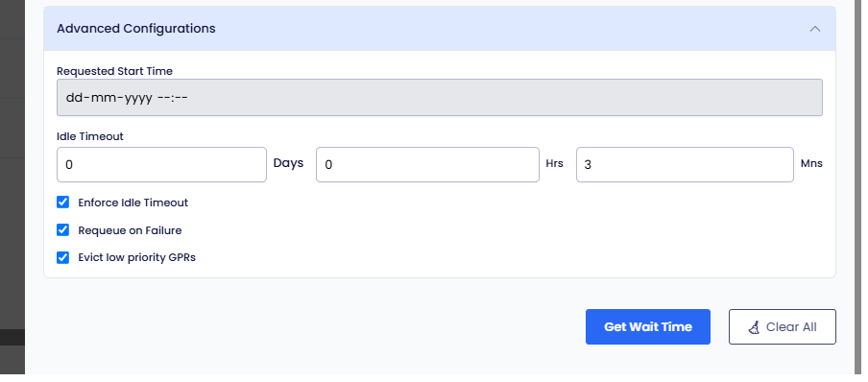Click the Clear All text
This screenshot has width=868, height=382.
[791, 326]
